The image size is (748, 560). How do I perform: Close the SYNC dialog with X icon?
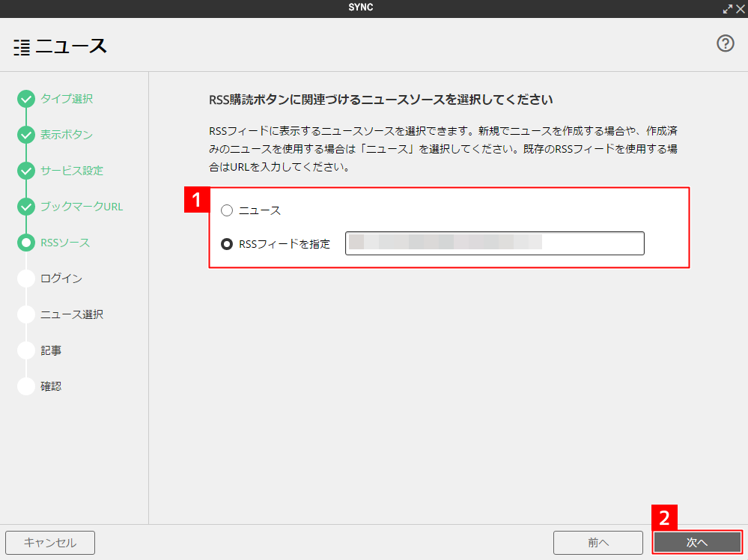[741, 9]
